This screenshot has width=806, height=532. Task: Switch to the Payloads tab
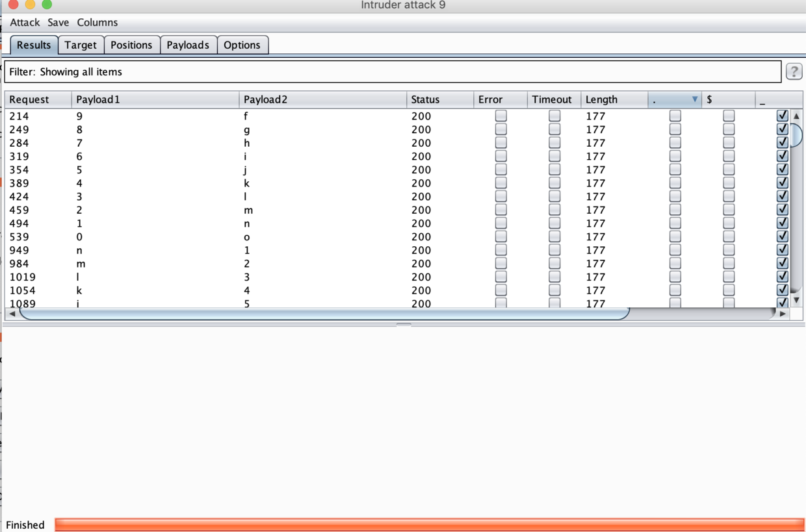188,45
